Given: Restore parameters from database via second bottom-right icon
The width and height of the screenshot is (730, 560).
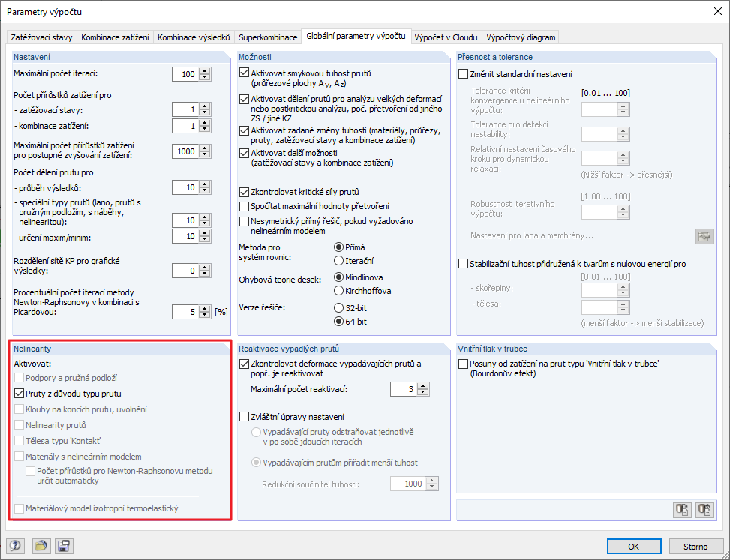Looking at the screenshot, I should click(704, 509).
